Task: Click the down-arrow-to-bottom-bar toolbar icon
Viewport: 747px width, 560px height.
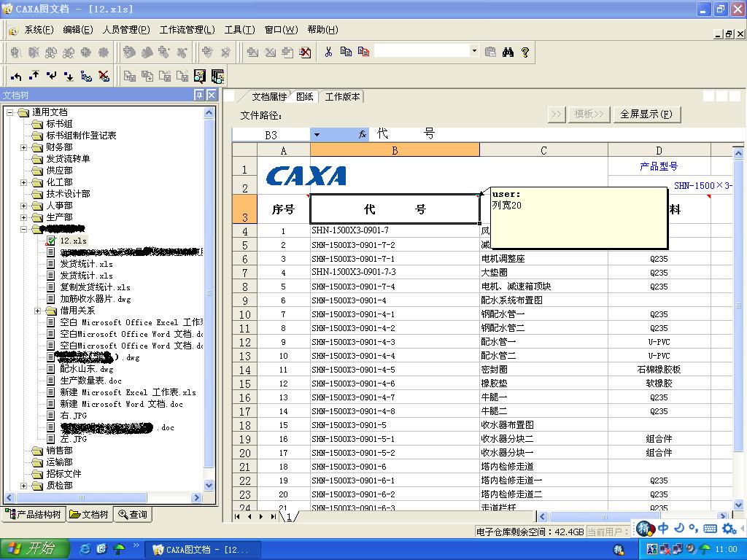Action: 69,76
